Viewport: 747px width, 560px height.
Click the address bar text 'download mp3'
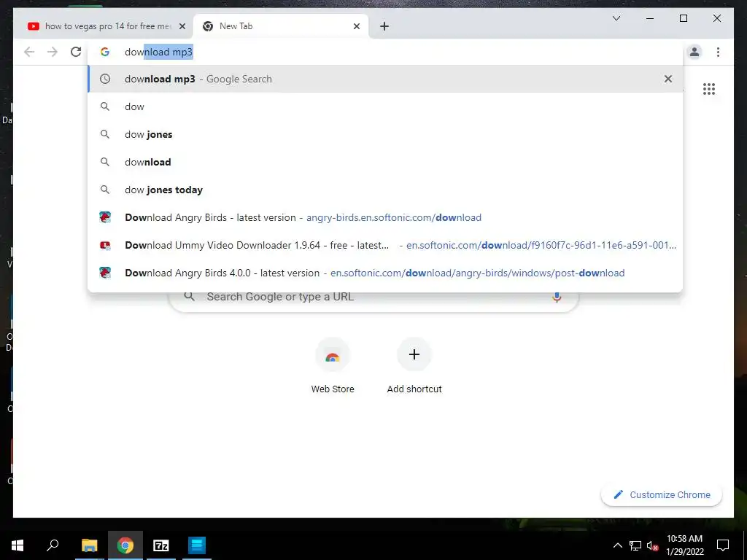pos(158,52)
